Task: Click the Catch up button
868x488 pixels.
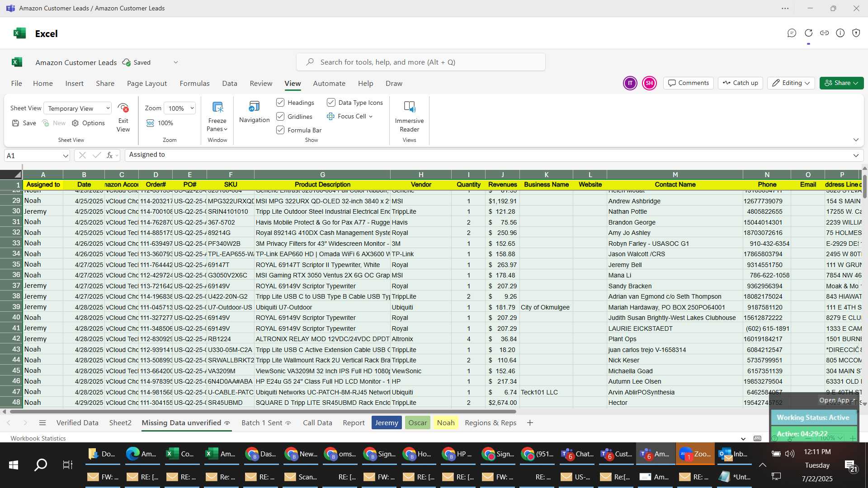Action: [x=740, y=83]
